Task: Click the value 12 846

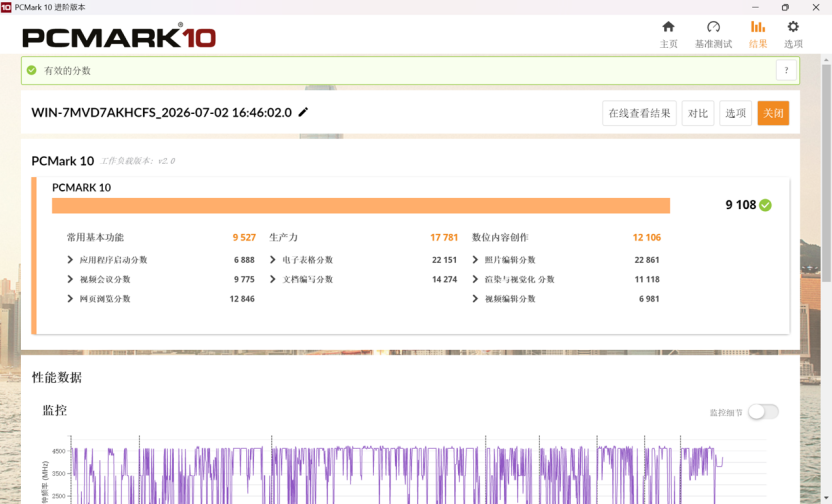Action: (242, 299)
